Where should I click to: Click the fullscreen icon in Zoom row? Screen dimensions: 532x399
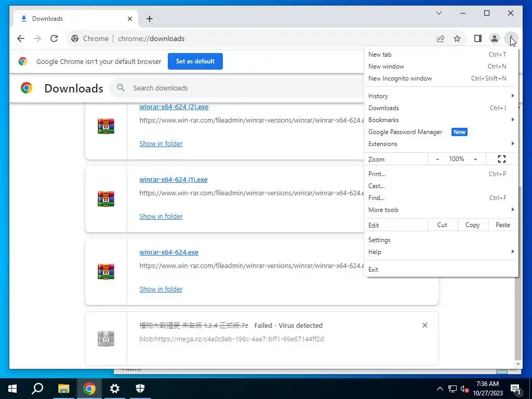(502, 159)
